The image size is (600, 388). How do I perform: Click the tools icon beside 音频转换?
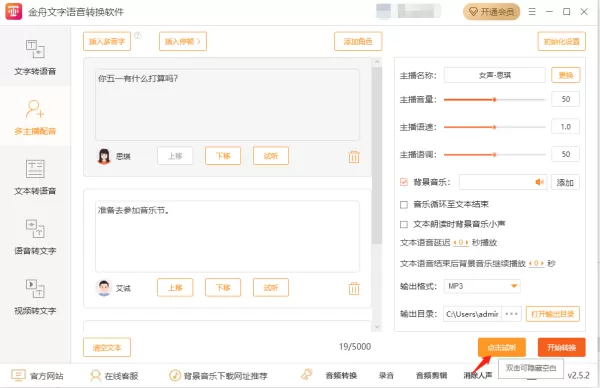pos(307,374)
